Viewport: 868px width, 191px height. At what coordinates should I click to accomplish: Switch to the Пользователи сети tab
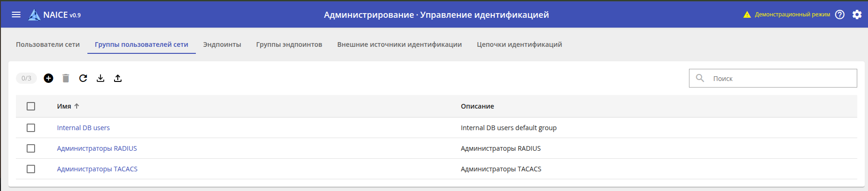click(x=48, y=44)
